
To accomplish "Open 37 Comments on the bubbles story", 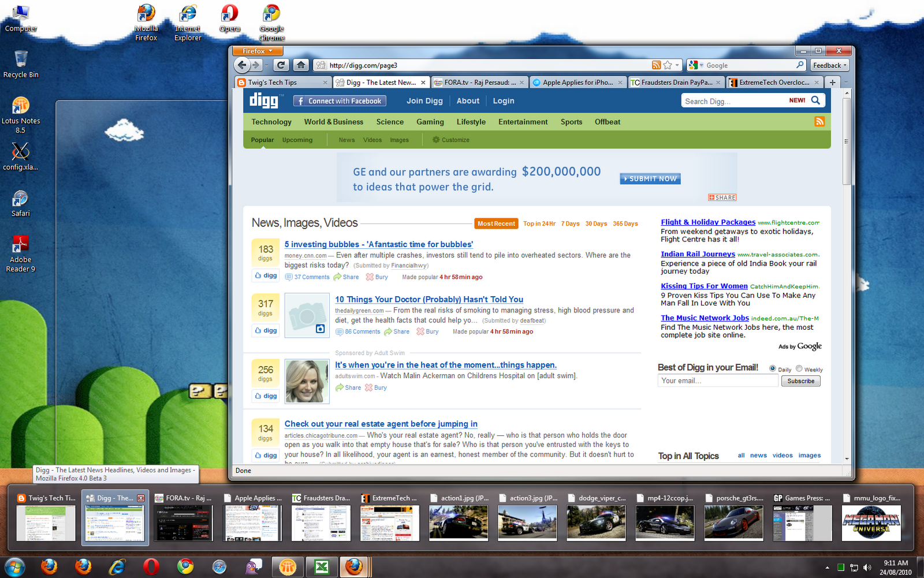I will tap(307, 277).
